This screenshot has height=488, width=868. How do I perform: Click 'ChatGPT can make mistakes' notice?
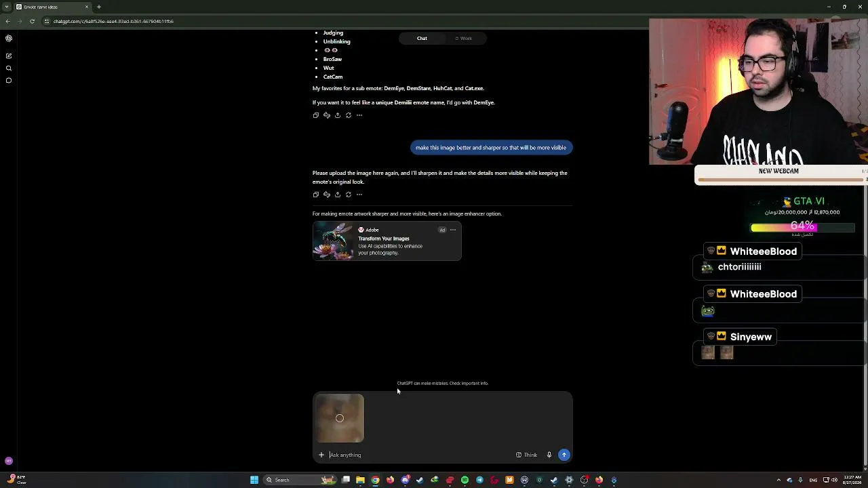442,383
